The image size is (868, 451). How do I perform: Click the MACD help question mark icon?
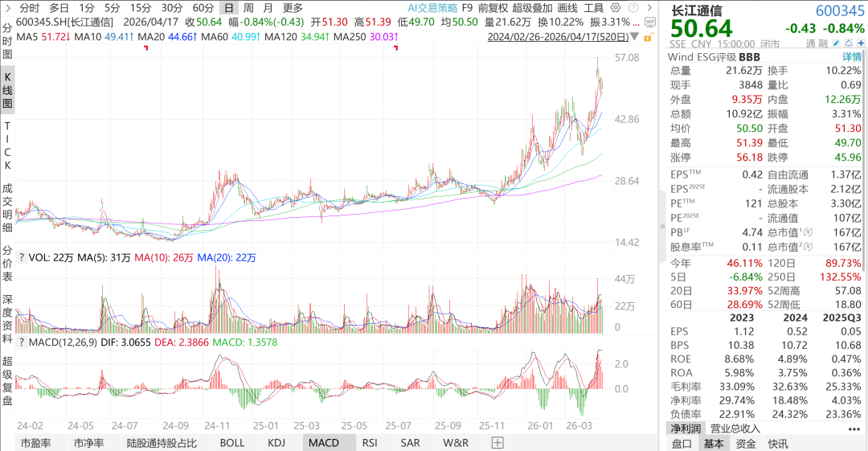[22, 343]
